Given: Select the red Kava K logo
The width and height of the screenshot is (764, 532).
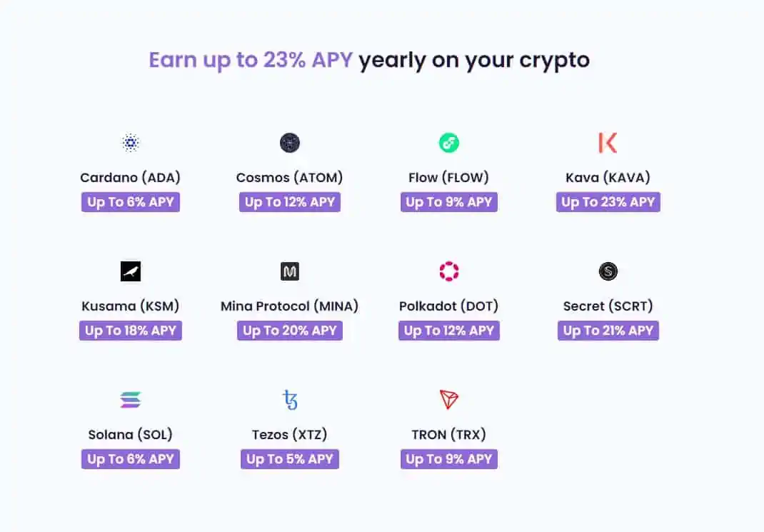Looking at the screenshot, I should tap(608, 143).
